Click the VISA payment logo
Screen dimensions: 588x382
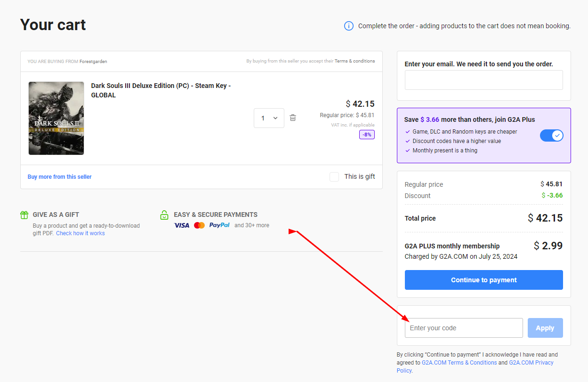[182, 225]
